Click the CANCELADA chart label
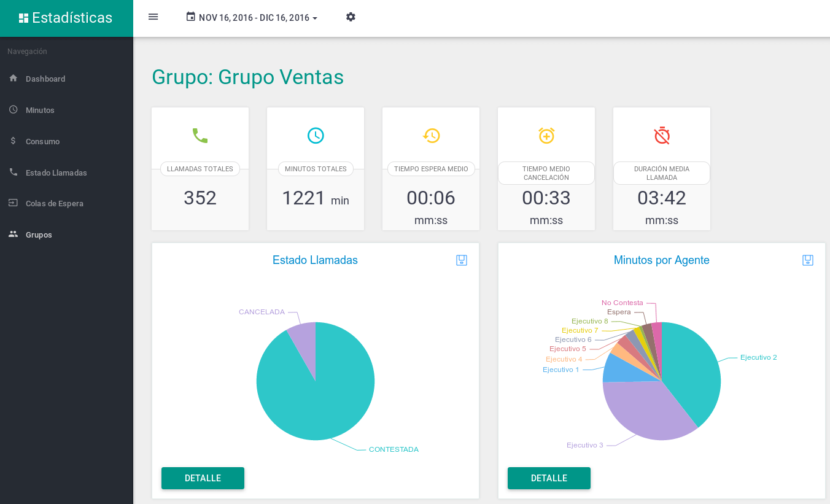Image resolution: width=830 pixels, height=504 pixels. 262,312
